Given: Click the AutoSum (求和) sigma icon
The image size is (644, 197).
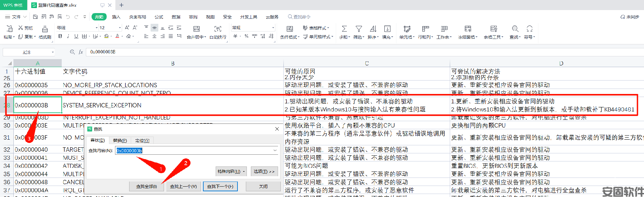Looking at the screenshot, I should 344,29.
